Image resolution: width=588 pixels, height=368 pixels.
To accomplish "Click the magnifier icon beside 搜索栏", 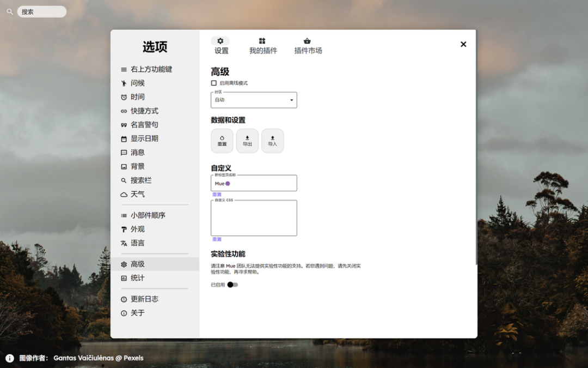I will pos(124,180).
